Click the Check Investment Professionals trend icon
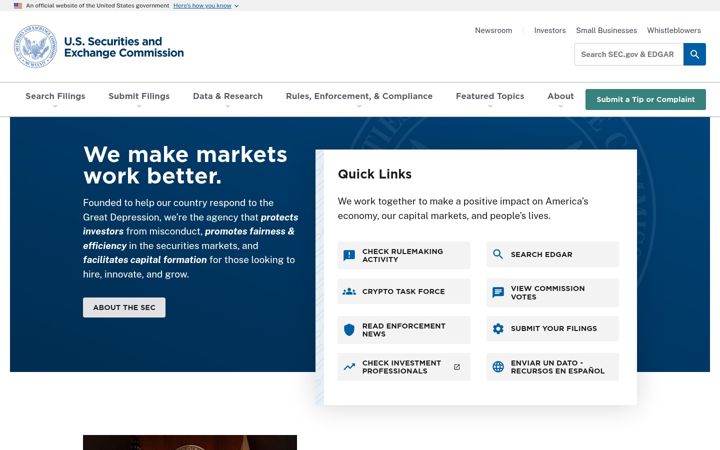This screenshot has height=450, width=720. [349, 367]
